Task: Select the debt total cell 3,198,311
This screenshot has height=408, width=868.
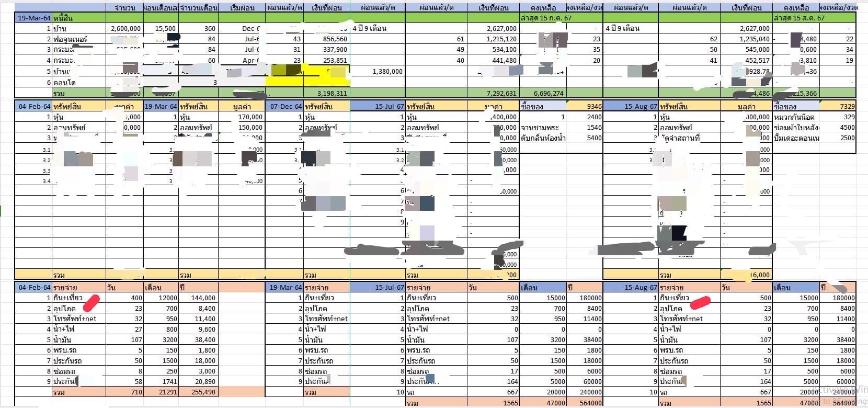Action: pos(327,94)
